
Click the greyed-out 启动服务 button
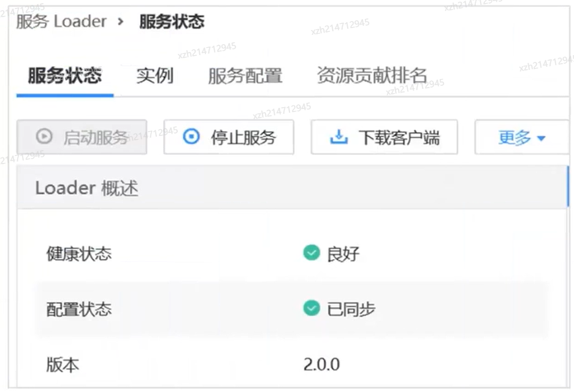pos(82,137)
